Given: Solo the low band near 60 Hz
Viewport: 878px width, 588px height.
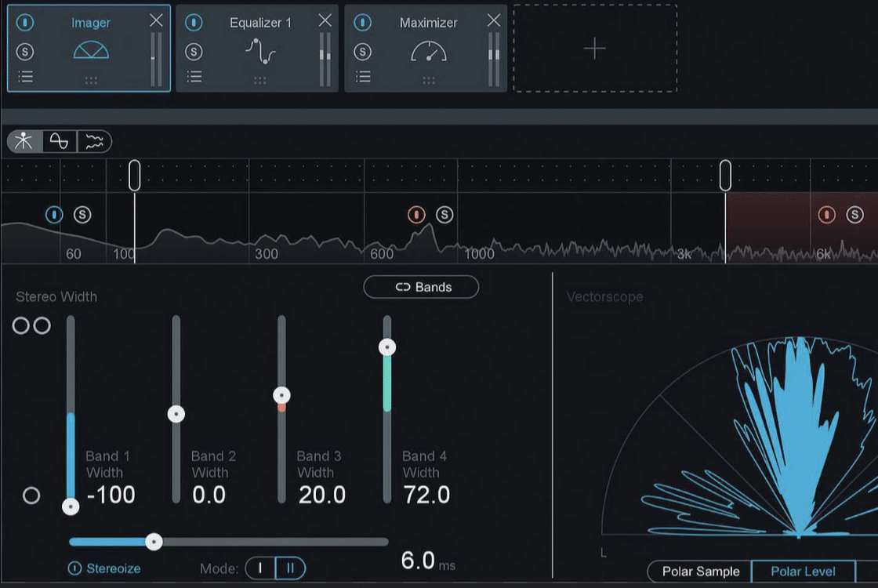Looking at the screenshot, I should (x=82, y=215).
